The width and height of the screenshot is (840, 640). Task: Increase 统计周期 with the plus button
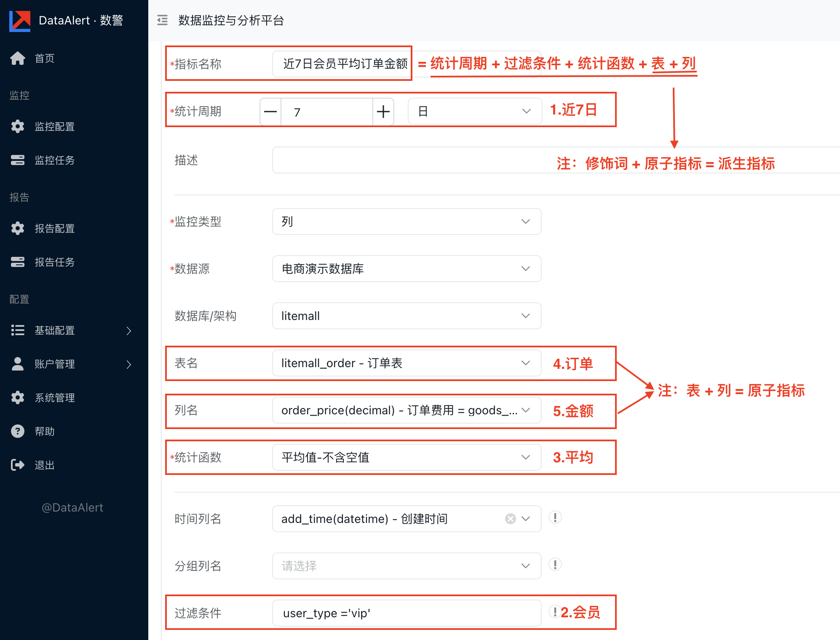383,112
